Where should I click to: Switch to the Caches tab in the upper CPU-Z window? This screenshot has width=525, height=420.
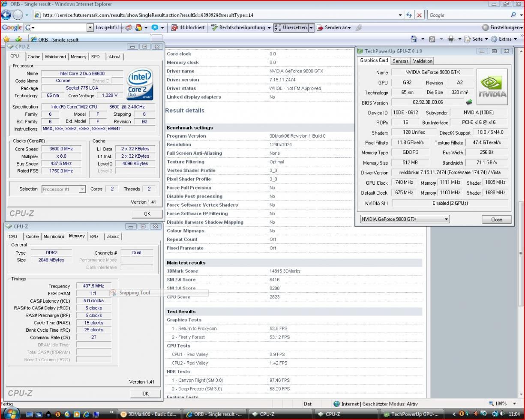click(x=34, y=57)
